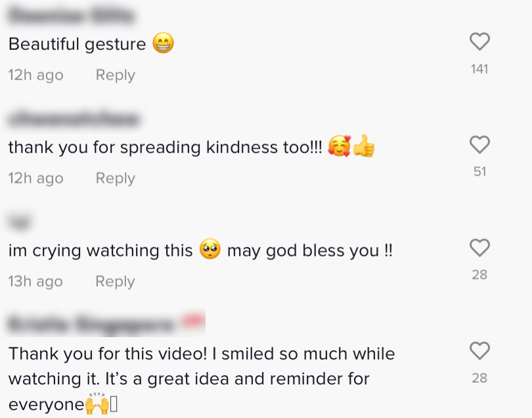
Task: Like the "Beautiful gesture" comment
Action: click(480, 42)
